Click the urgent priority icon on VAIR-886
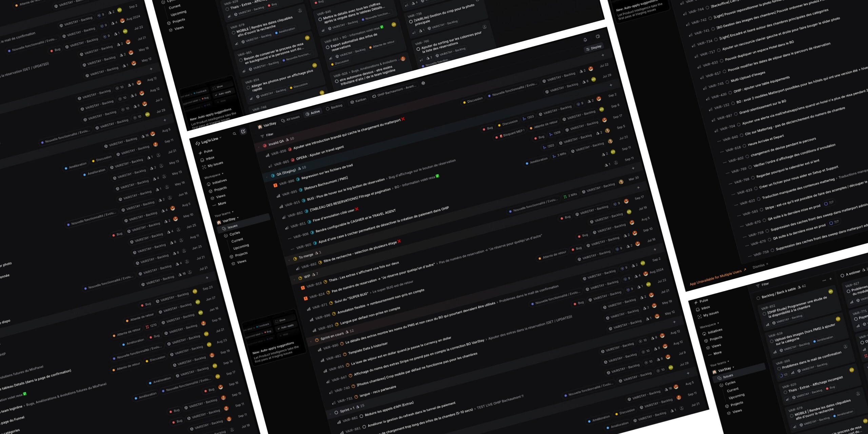The height and width of the screenshot is (434, 868). [x=275, y=185]
